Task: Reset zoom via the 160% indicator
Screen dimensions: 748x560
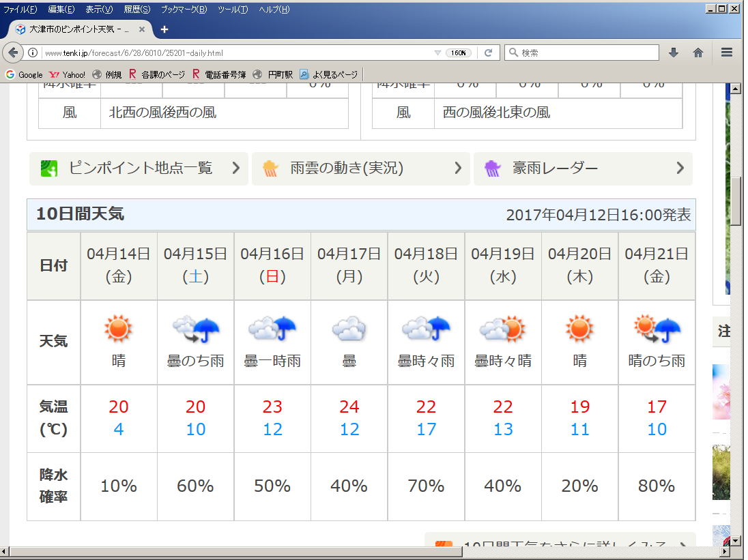Action: [x=459, y=53]
